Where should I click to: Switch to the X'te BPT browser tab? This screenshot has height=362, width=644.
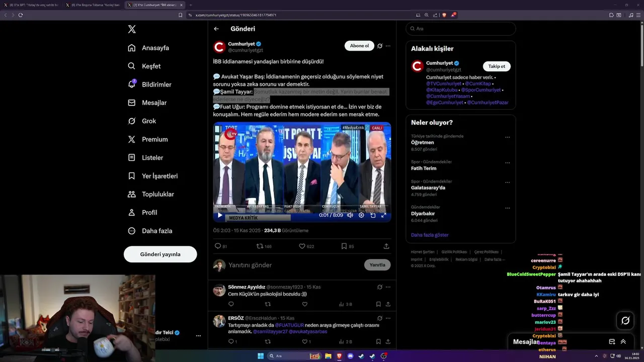(x=32, y=5)
